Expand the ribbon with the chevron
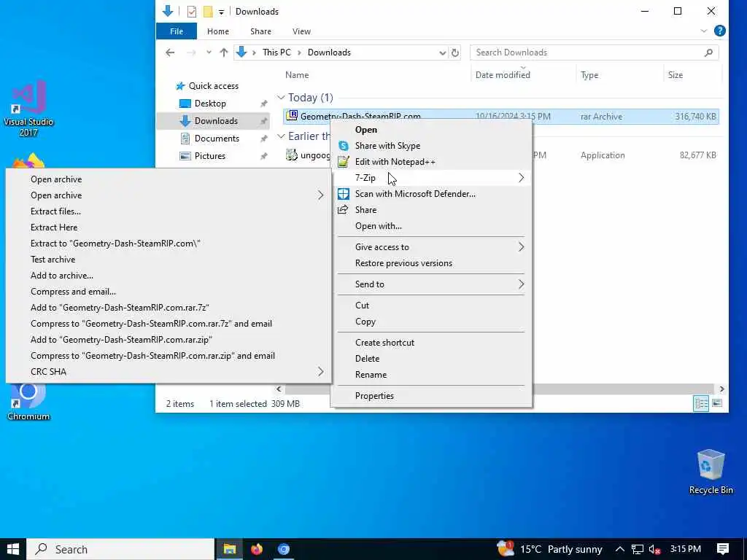Image resolution: width=747 pixels, height=560 pixels. 704,31
